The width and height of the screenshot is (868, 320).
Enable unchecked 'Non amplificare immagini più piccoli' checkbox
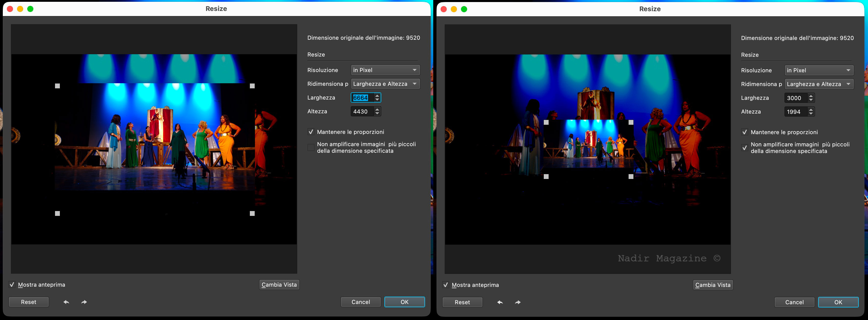(x=311, y=148)
